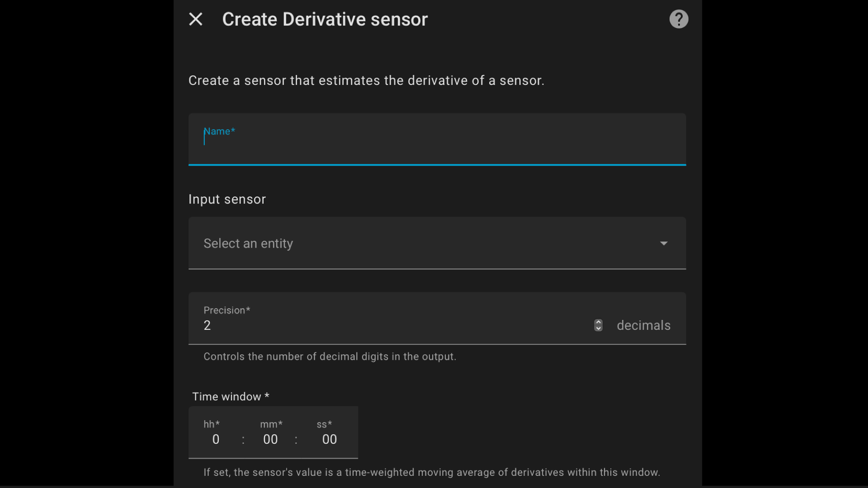
Task: Expand the Input sensor entity picker
Action: click(437, 243)
